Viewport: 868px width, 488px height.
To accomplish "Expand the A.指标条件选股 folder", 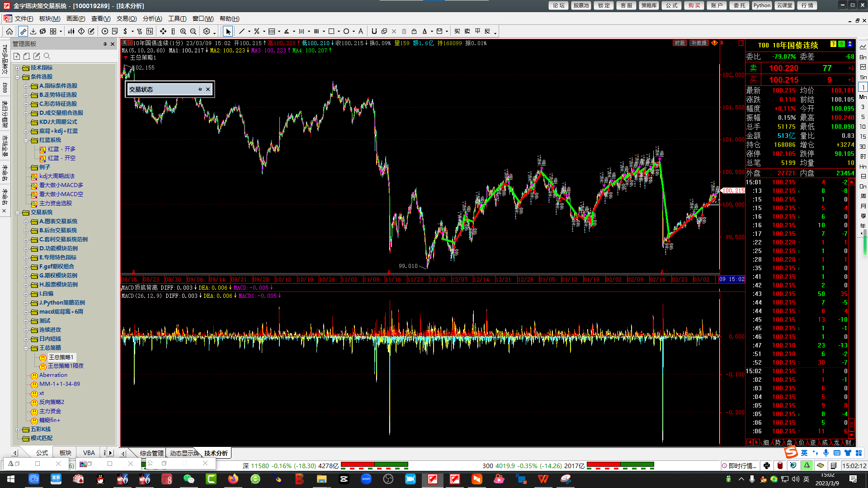I will click(x=26, y=86).
